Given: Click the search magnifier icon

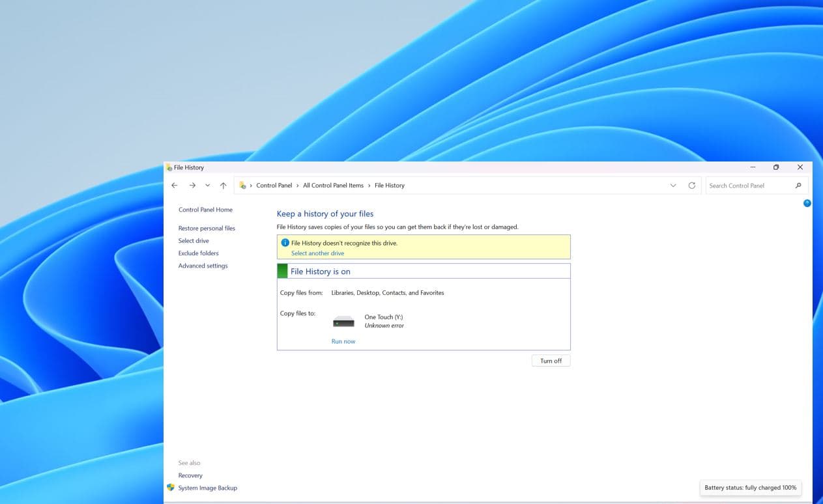Looking at the screenshot, I should point(798,186).
